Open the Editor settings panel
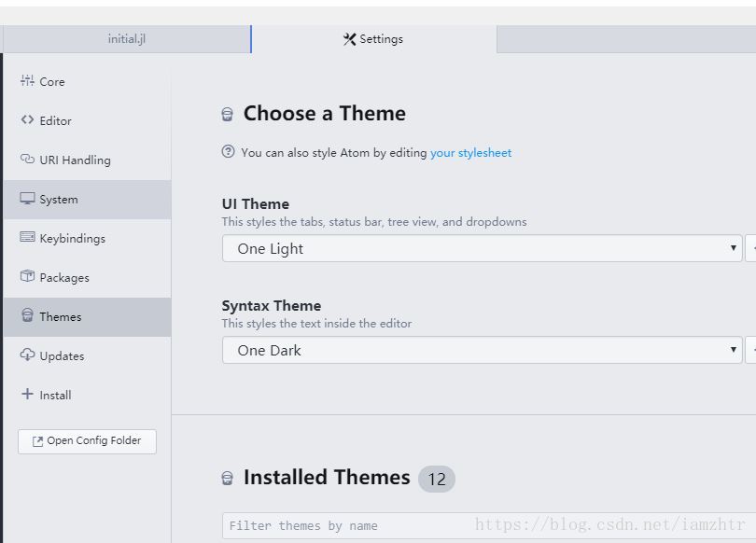 [88, 120]
